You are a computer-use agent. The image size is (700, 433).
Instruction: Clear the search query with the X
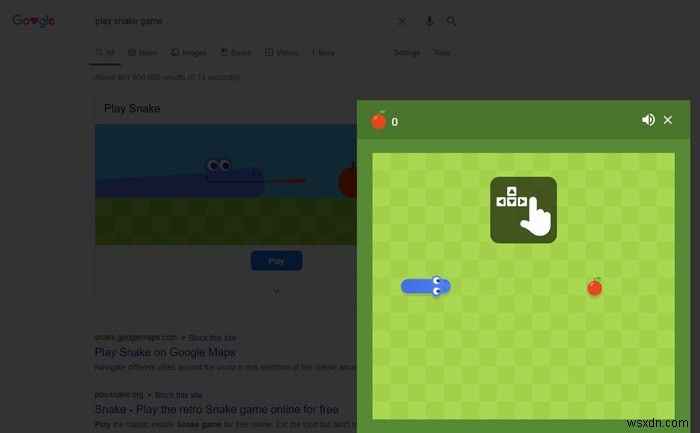tap(402, 21)
